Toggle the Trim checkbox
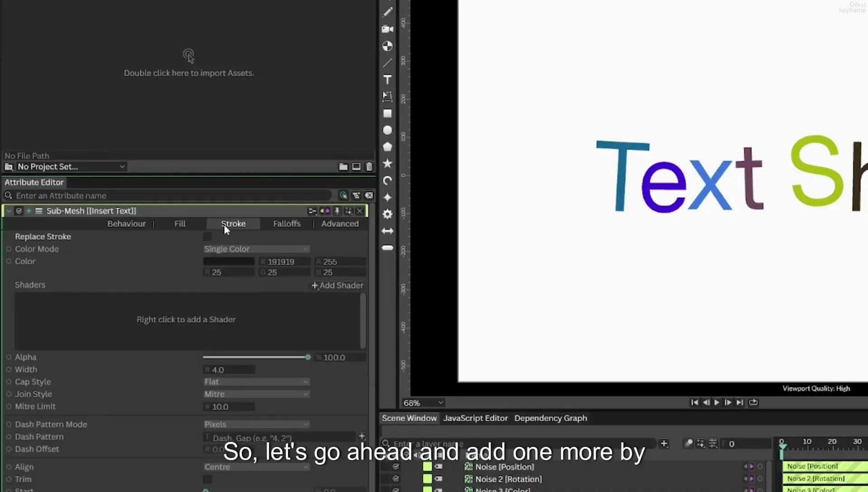 [208, 479]
